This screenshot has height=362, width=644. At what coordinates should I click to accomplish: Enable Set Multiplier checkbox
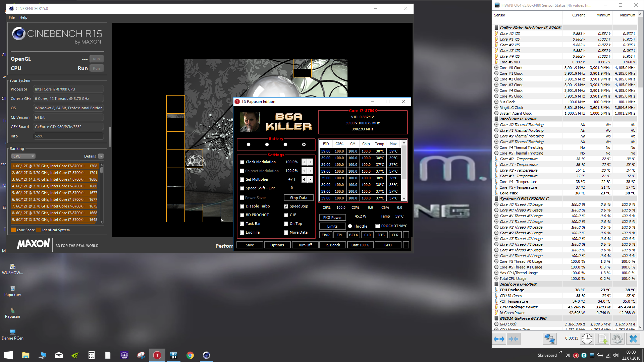(x=242, y=180)
